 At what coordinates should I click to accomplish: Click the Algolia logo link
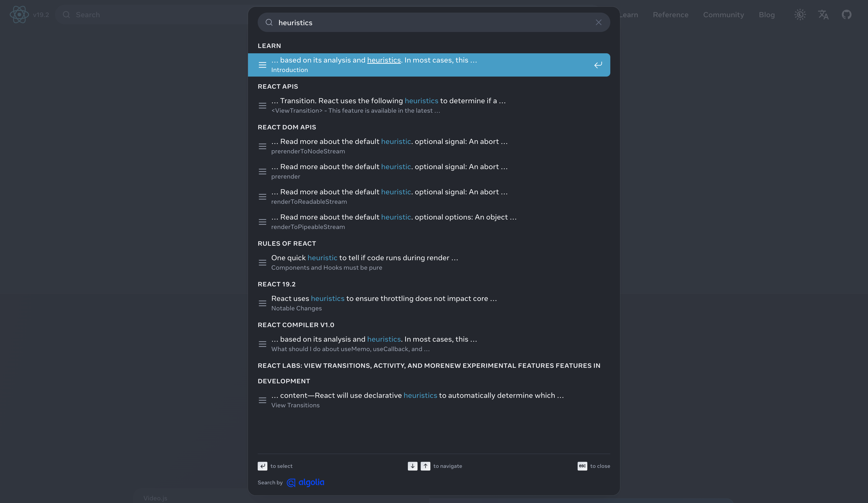pyautogui.click(x=306, y=482)
